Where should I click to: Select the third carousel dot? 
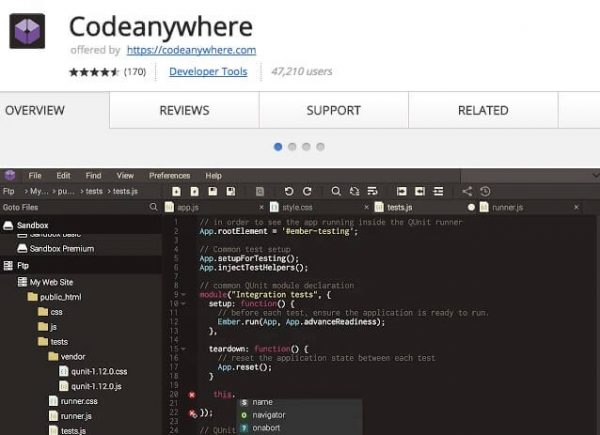click(306, 147)
